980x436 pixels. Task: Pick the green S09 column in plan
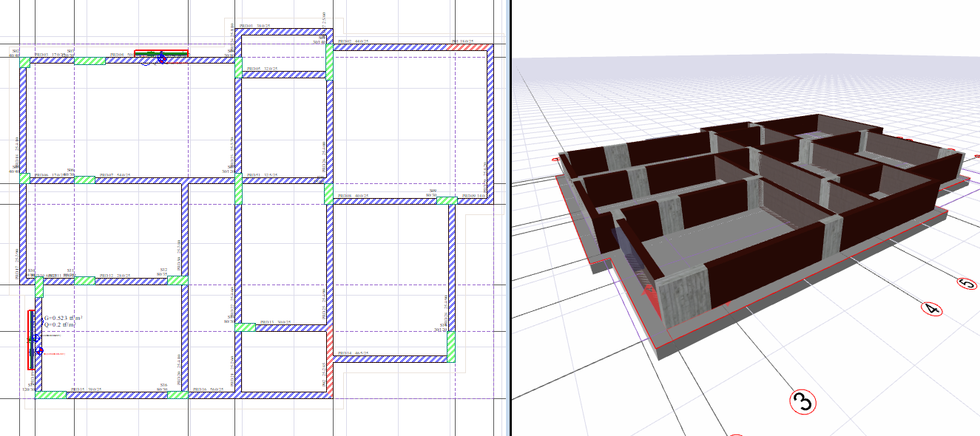pyautogui.click(x=447, y=200)
